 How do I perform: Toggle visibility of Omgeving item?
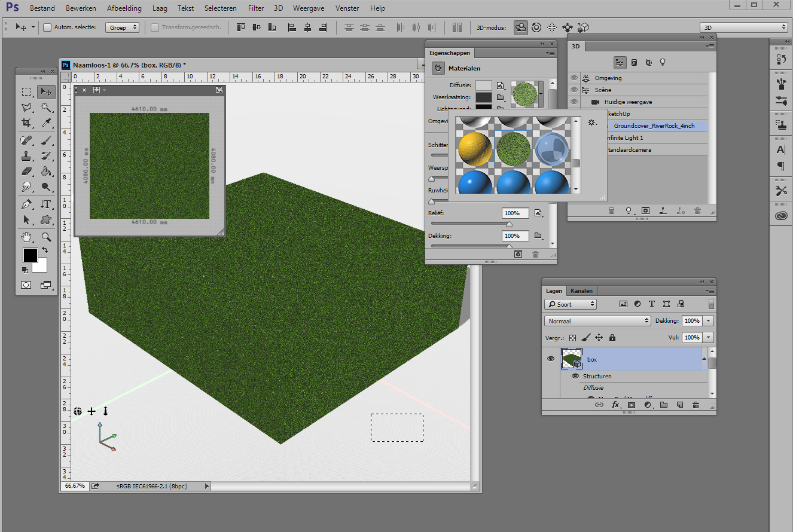coord(575,78)
